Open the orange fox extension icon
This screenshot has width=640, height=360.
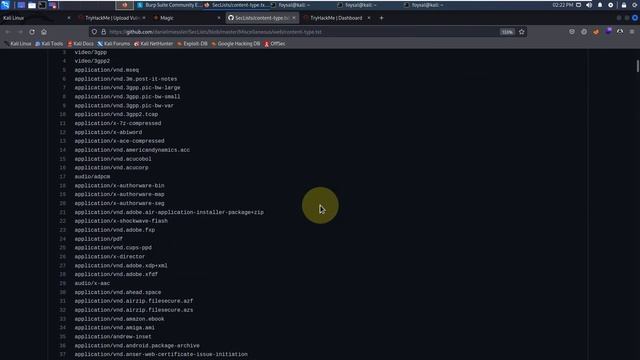coord(596,32)
